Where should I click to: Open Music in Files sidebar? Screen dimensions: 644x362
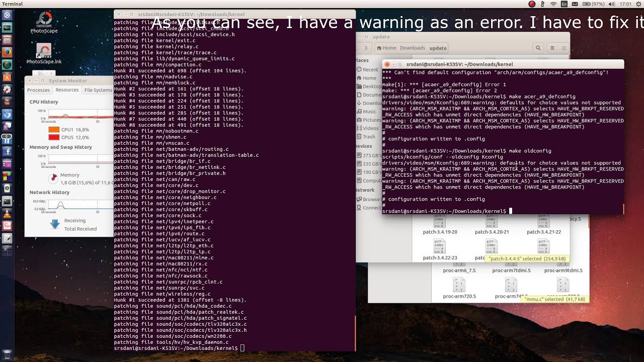pyautogui.click(x=366, y=112)
